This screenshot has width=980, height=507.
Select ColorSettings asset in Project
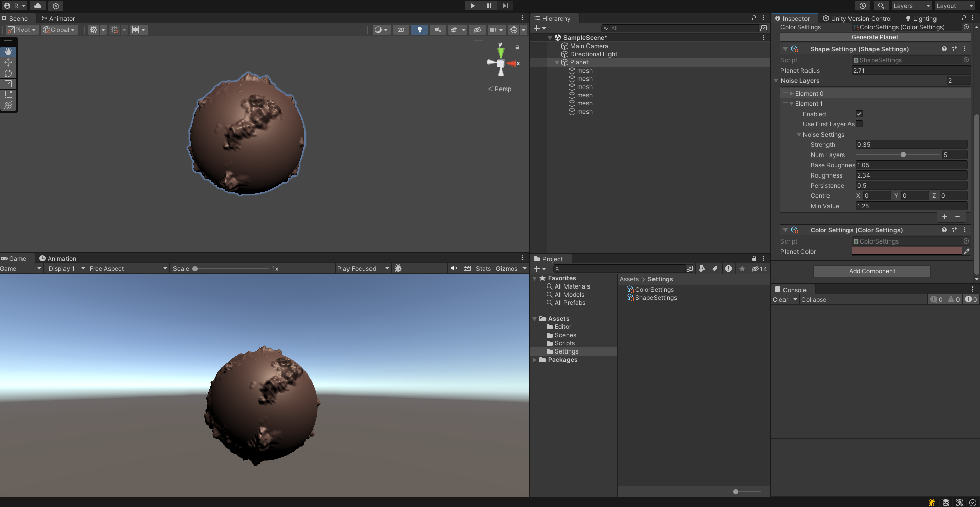tap(650, 290)
